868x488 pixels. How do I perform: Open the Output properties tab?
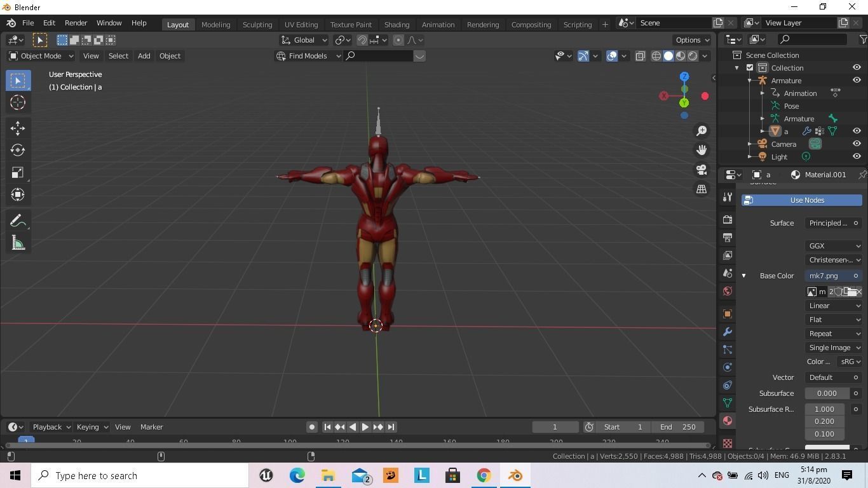(728, 237)
